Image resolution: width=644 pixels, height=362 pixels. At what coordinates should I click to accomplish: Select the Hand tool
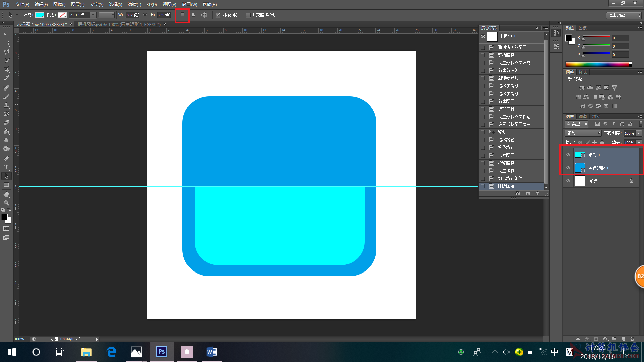pyautogui.click(x=6, y=194)
